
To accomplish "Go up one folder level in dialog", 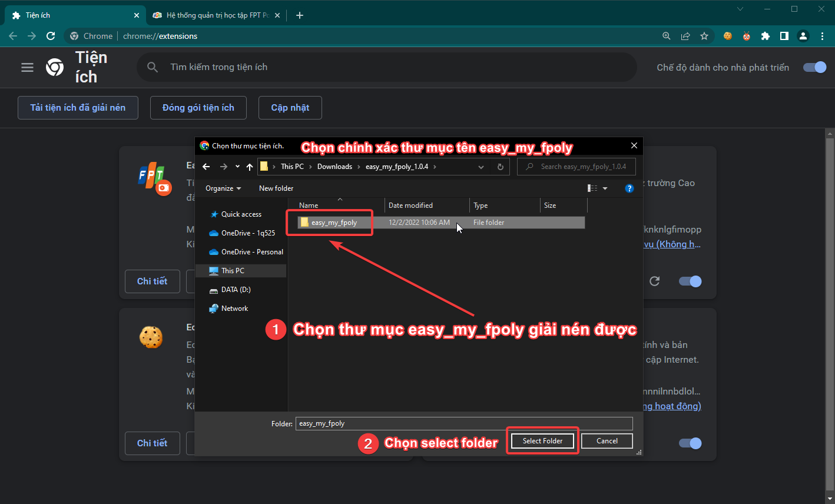I will pyautogui.click(x=250, y=167).
